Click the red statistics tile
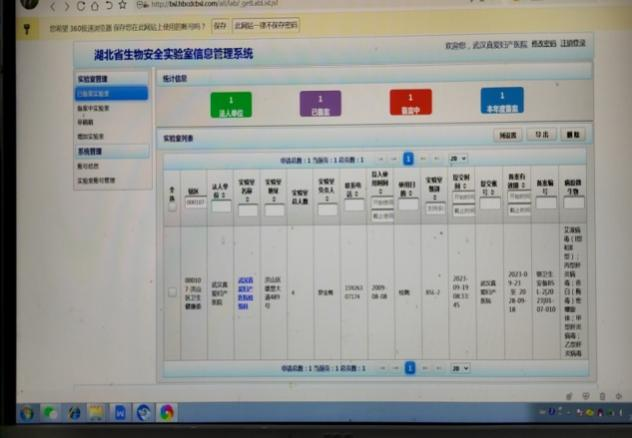This screenshot has height=438, width=632. (410, 104)
